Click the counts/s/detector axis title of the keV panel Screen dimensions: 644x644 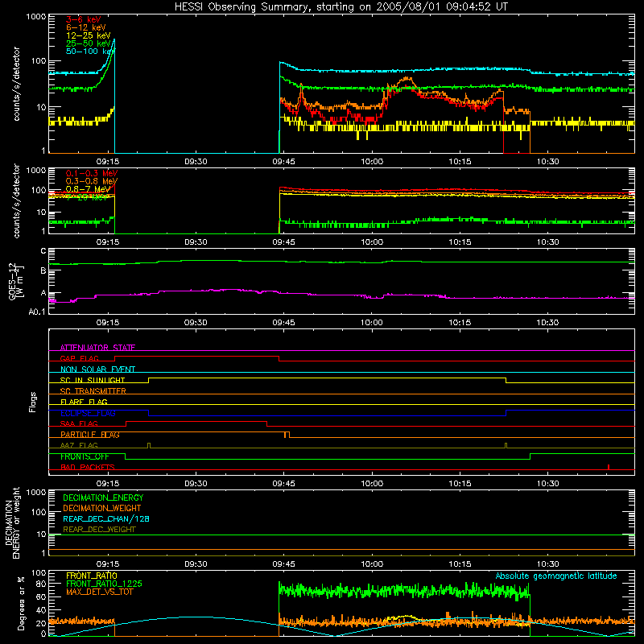[16, 84]
